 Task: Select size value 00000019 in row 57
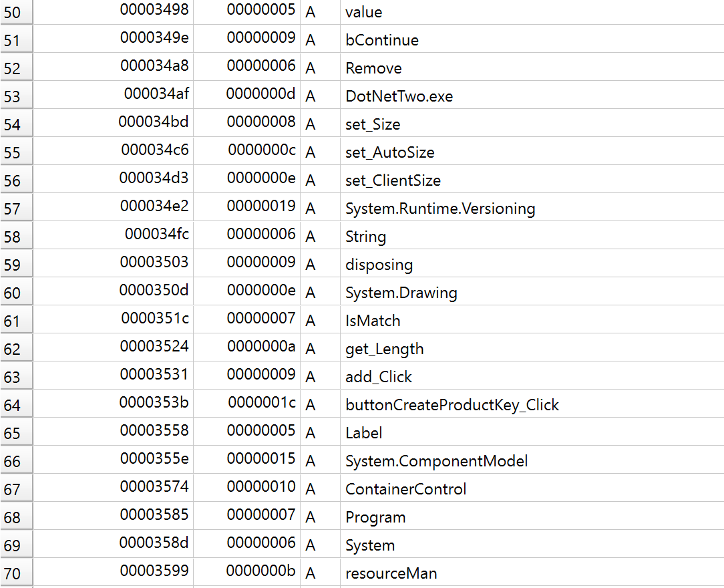click(261, 206)
